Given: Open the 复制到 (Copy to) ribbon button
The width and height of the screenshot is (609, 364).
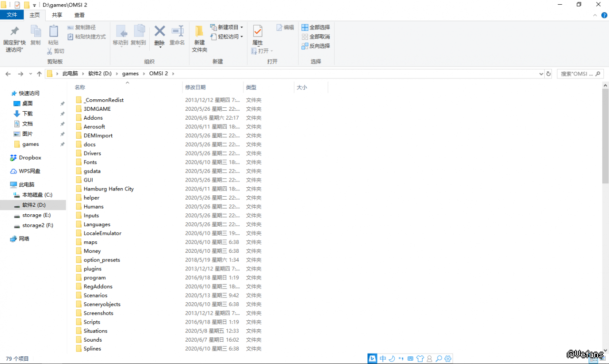Looking at the screenshot, I should pyautogui.click(x=138, y=36).
